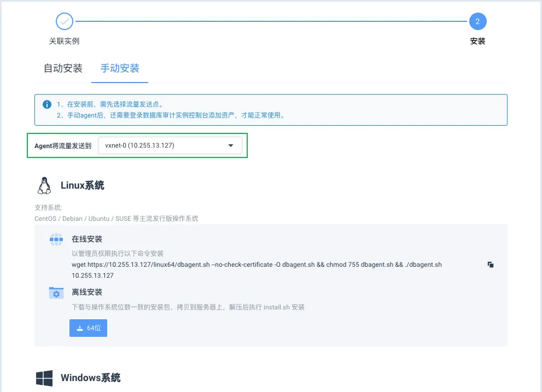The image size is (542, 392).
Task: Click the Linux penguin icon
Action: 44,186
